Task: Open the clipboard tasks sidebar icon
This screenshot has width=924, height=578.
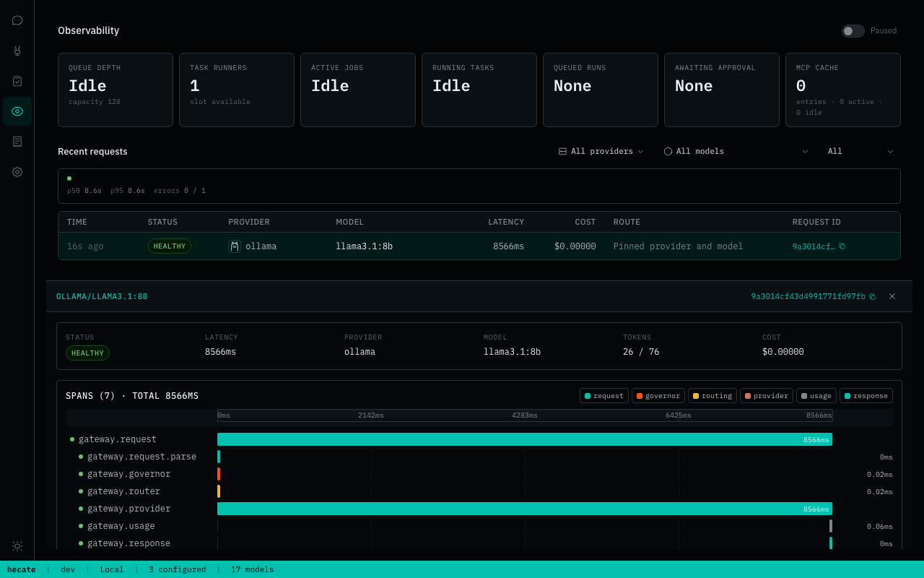Action: (x=17, y=81)
